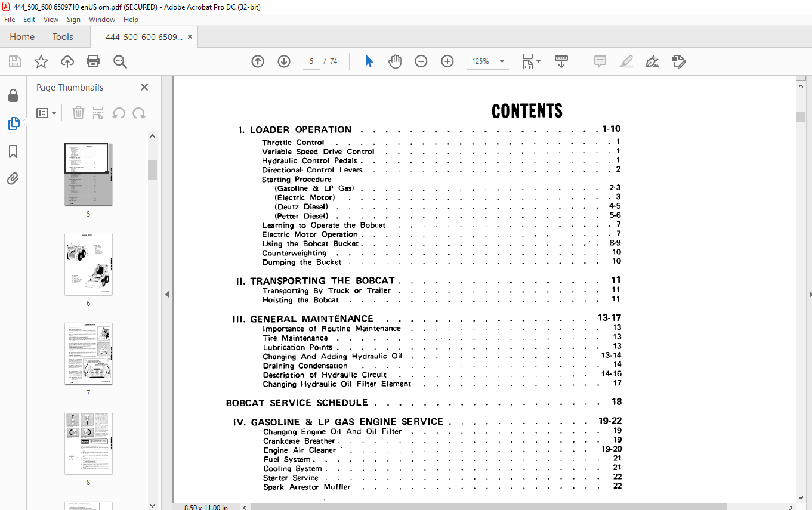Click the document vertical scrollbar down arrow

(x=801, y=499)
